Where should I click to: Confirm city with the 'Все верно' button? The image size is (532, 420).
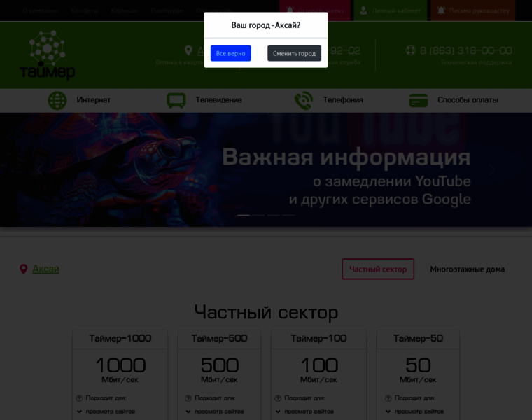(x=231, y=53)
